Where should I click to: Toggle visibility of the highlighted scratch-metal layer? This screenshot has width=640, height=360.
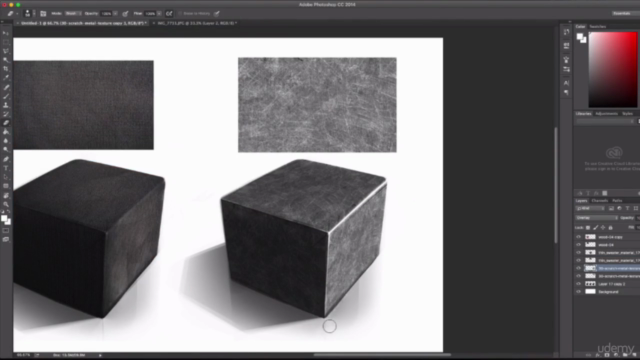point(578,268)
